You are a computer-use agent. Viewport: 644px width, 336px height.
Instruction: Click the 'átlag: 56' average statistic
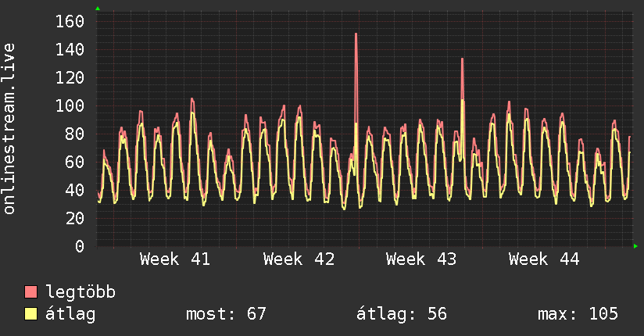[x=401, y=314]
